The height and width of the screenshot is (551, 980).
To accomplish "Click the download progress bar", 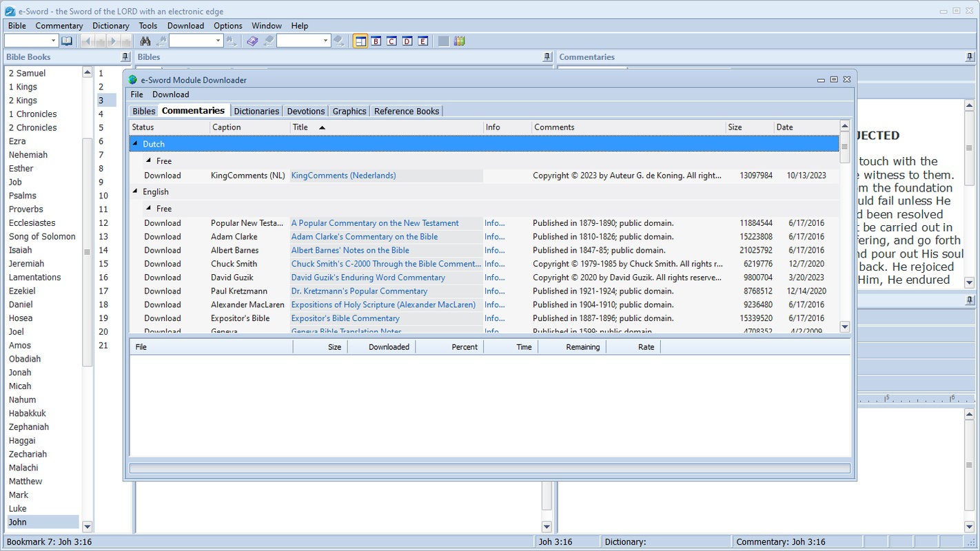I will [x=489, y=468].
